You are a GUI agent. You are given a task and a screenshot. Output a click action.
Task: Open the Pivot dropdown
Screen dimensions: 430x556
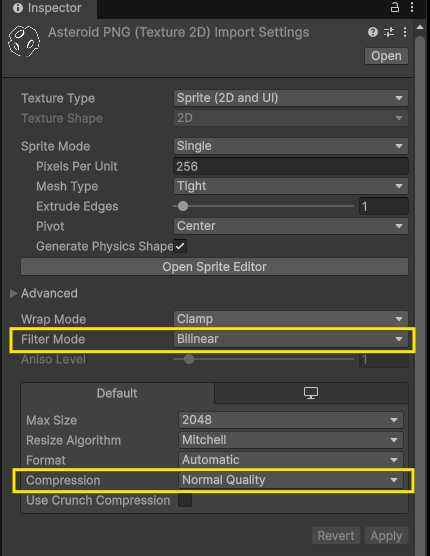(291, 226)
